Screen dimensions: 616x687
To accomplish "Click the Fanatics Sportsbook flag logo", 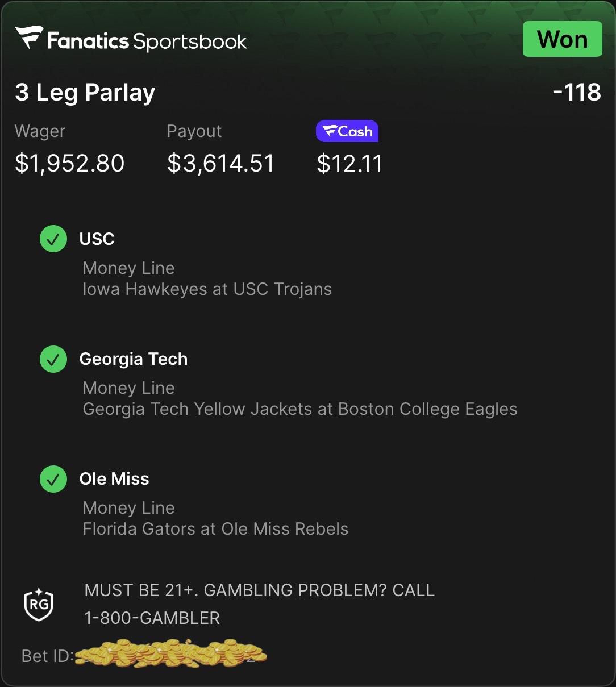I will click(x=29, y=38).
